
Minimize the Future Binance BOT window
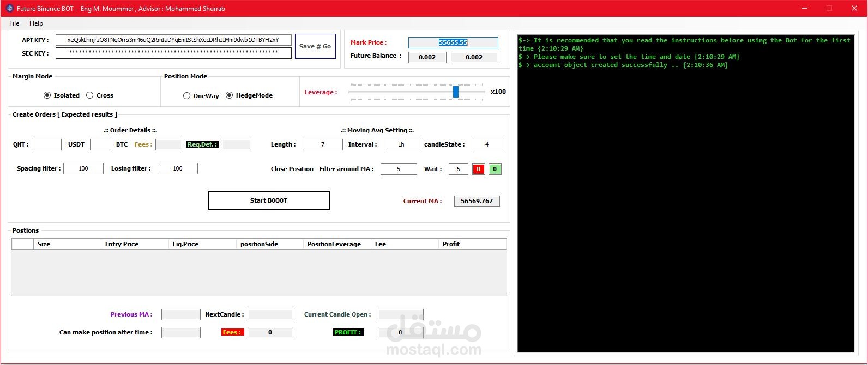(804, 8)
